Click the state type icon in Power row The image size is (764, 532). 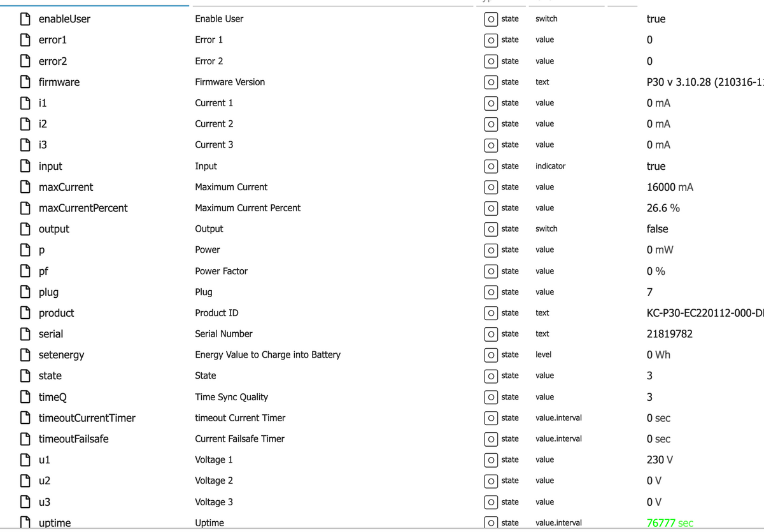[x=491, y=250]
